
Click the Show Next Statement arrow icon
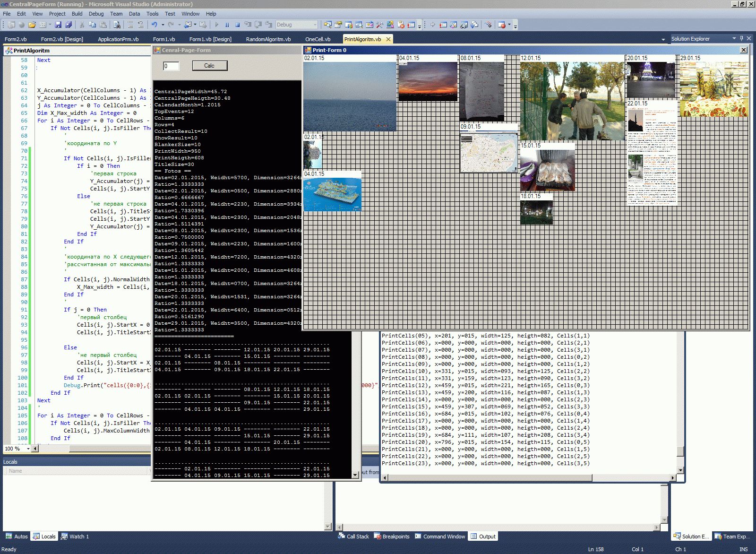(x=432, y=25)
